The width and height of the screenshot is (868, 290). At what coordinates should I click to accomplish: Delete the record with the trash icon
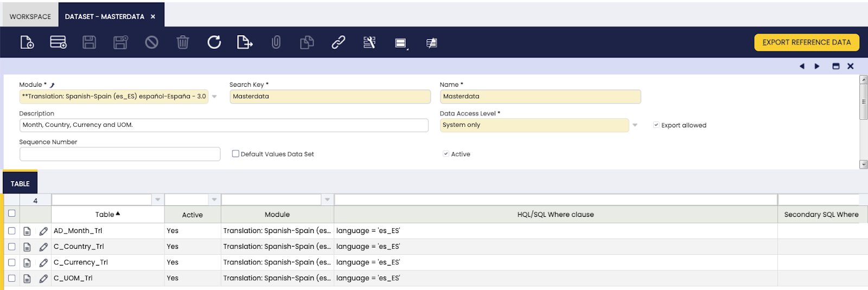pos(183,42)
